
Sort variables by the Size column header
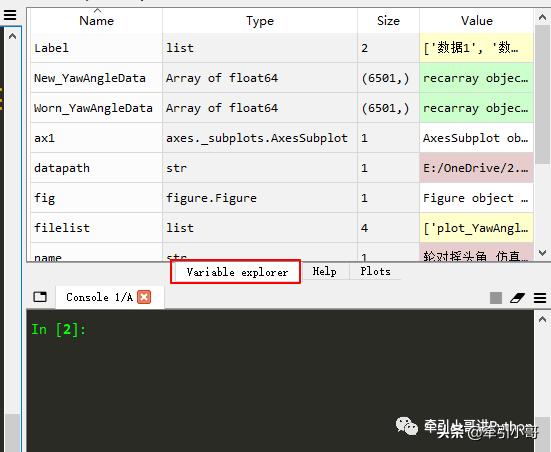tap(388, 21)
